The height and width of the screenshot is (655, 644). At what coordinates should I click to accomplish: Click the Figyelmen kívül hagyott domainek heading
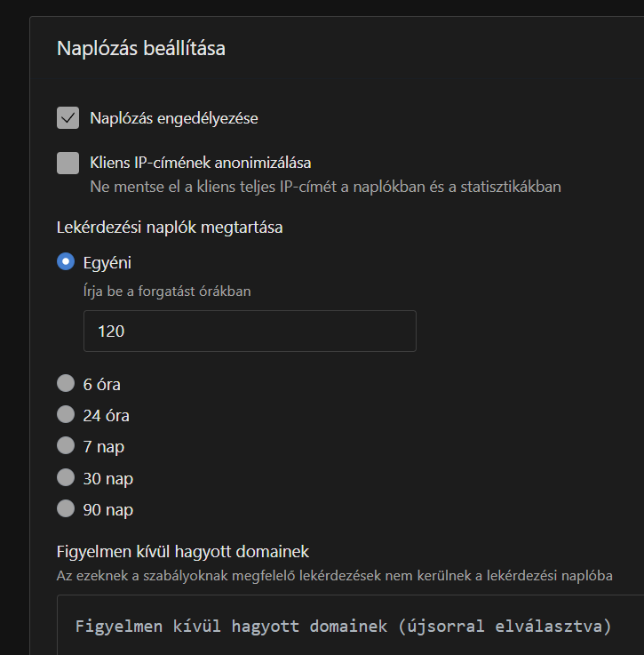[x=183, y=553]
